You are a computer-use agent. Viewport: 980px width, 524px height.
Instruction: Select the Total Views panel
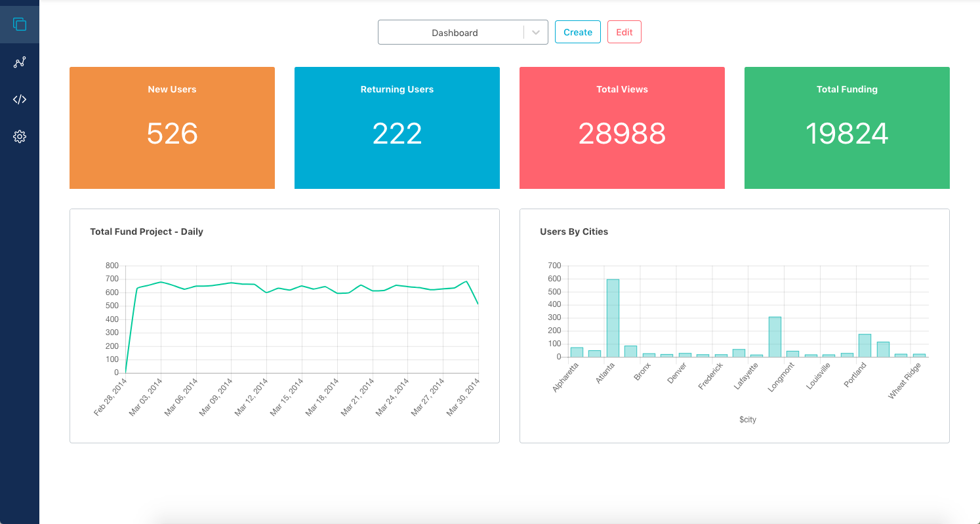pyautogui.click(x=622, y=127)
